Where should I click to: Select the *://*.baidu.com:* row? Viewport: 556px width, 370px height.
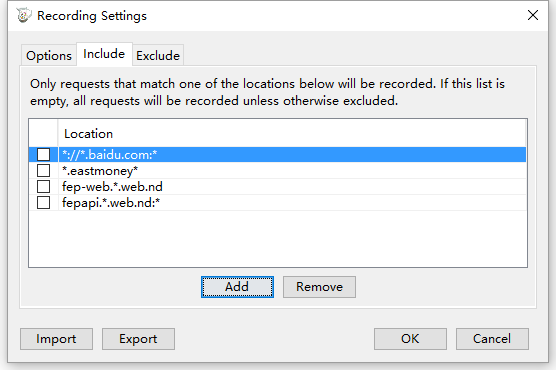[x=278, y=155]
